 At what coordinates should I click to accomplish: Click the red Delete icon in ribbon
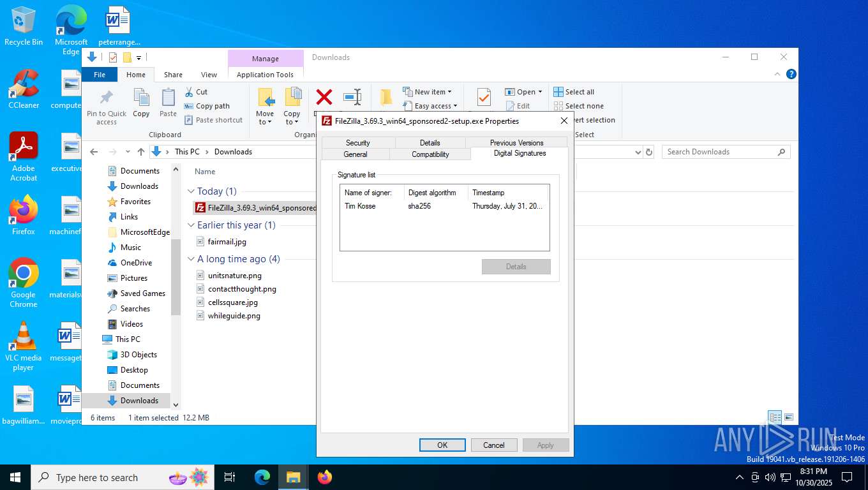(324, 97)
